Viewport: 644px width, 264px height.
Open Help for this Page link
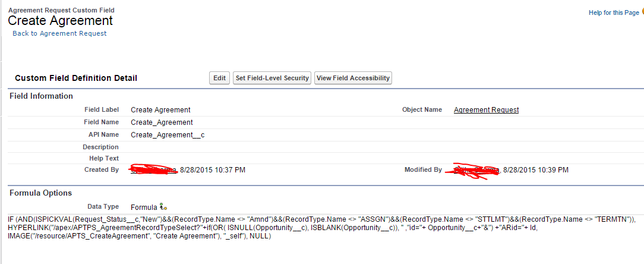pos(614,12)
